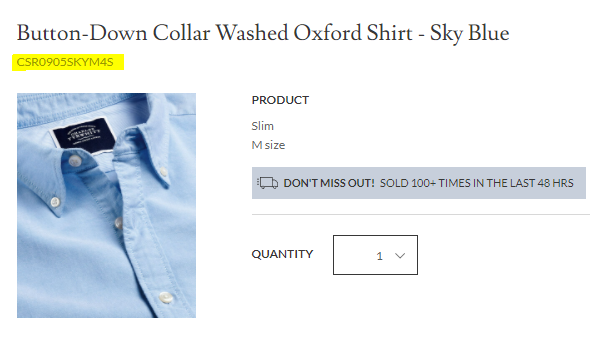Click the QUANTITY label
Viewport: 590px width, 364px height.
coord(282,254)
